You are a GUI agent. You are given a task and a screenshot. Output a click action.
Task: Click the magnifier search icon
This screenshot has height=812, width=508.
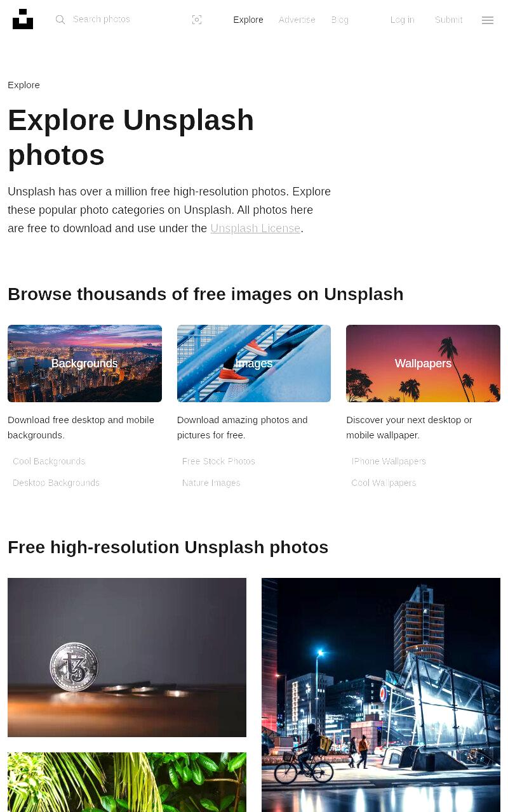(60, 20)
